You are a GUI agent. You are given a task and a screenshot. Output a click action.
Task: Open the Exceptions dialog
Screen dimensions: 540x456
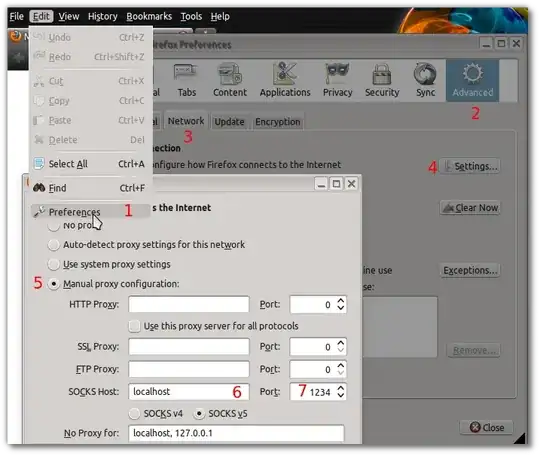tap(470, 270)
